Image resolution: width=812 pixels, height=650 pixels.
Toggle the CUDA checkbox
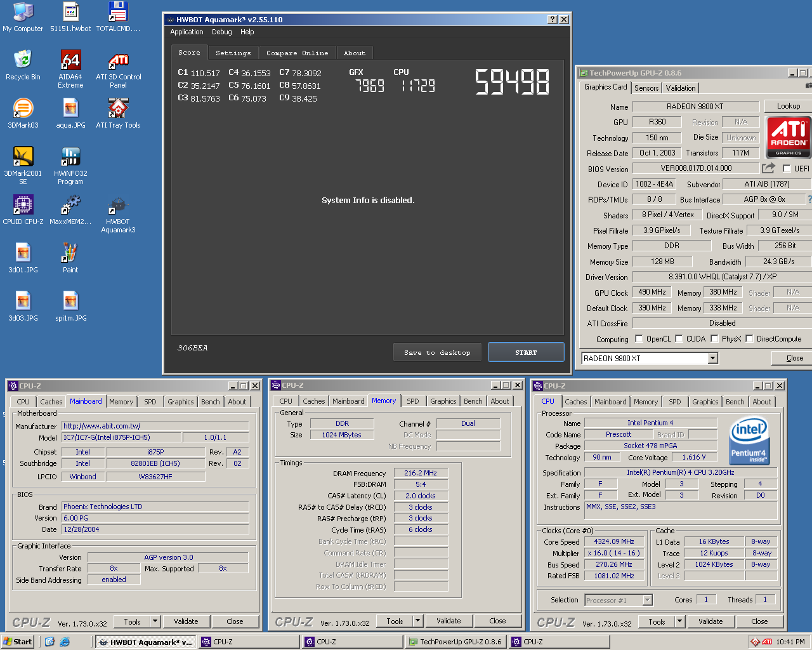(679, 338)
